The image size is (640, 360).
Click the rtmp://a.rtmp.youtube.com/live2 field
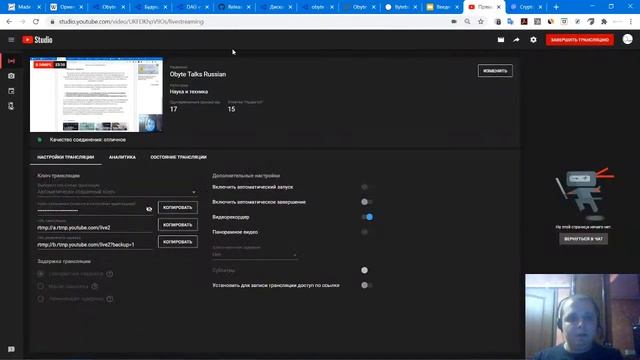[x=94, y=227]
